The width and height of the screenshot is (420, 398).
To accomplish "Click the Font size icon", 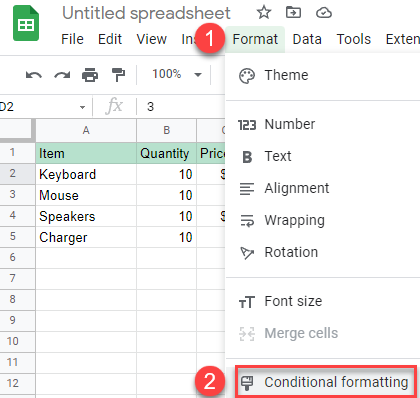I will (247, 302).
